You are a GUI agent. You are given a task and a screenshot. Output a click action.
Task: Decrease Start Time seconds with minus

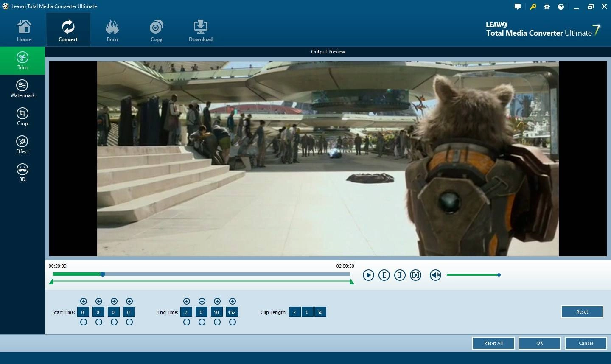[x=114, y=322]
